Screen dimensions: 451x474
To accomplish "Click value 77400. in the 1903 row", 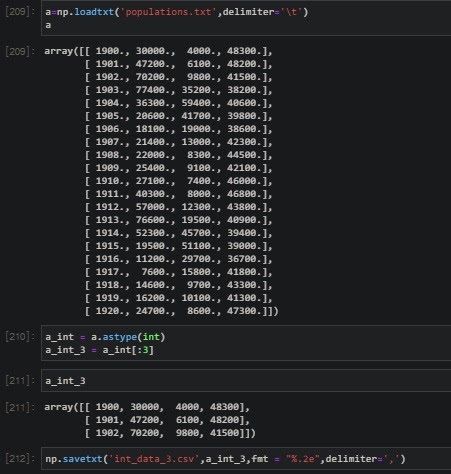I will (x=153, y=90).
